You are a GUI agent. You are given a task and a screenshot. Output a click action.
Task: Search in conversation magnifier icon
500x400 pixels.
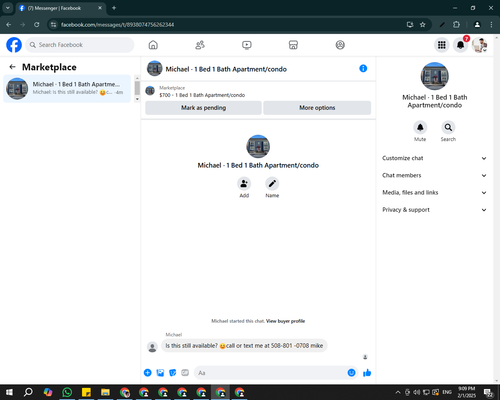pyautogui.click(x=448, y=127)
